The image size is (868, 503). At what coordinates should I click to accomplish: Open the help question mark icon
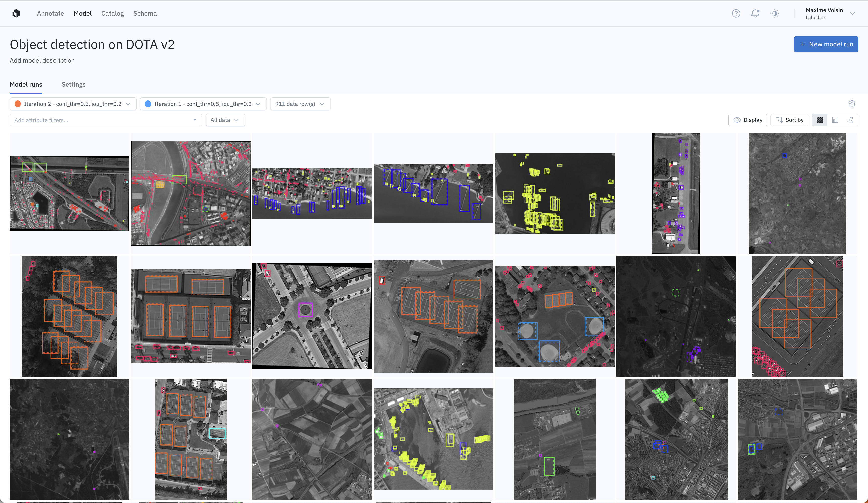tap(736, 13)
